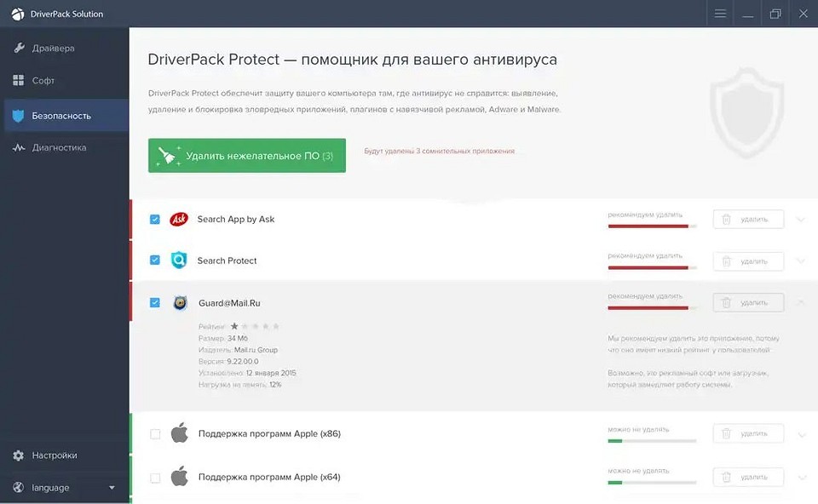Select the Безопасность shield icon
This screenshot has height=504, width=818.
18,114
